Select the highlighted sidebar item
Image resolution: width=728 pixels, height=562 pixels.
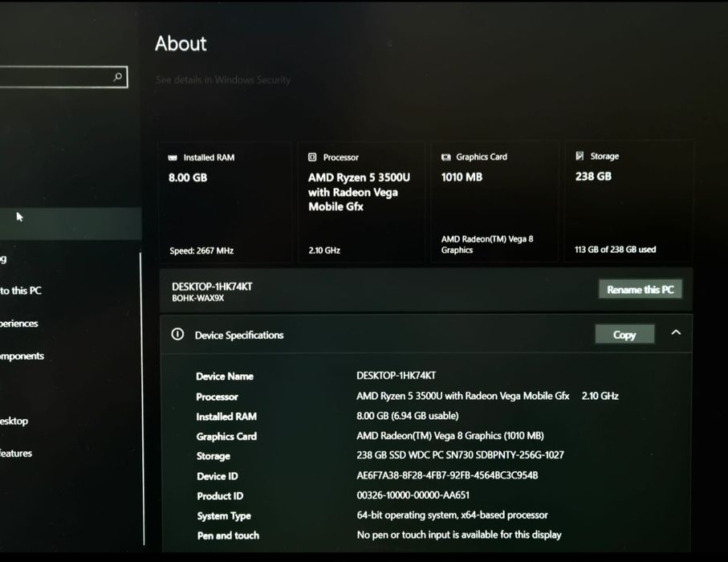coord(71,223)
